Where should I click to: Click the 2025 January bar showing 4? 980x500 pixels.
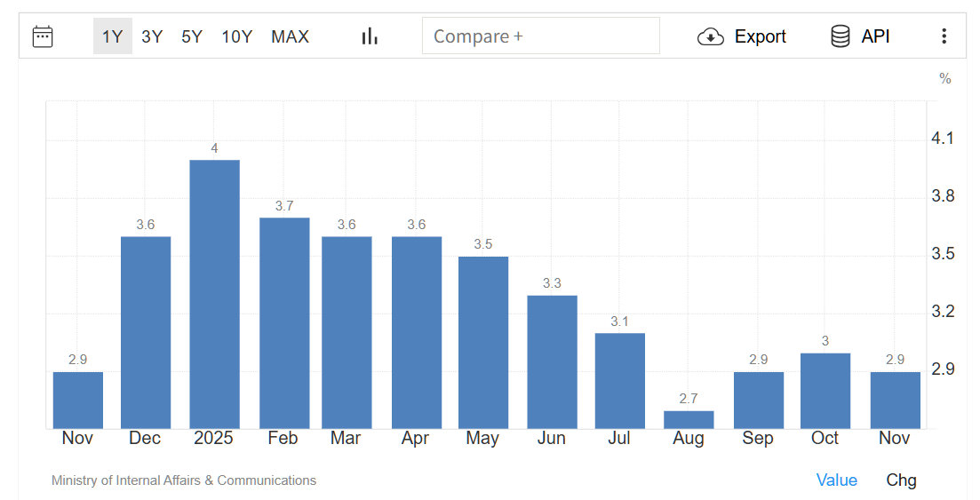(214, 294)
